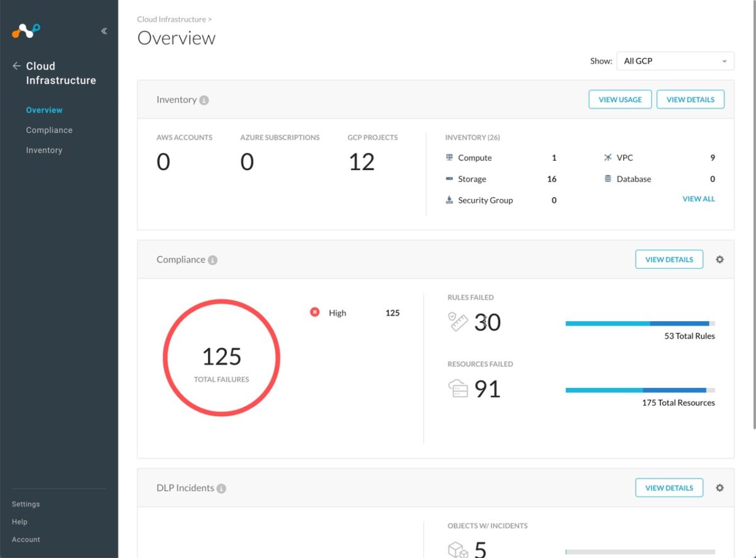Viewport: 756px width, 558px height.
Task: Click View Details in Inventory panel
Action: [690, 100]
